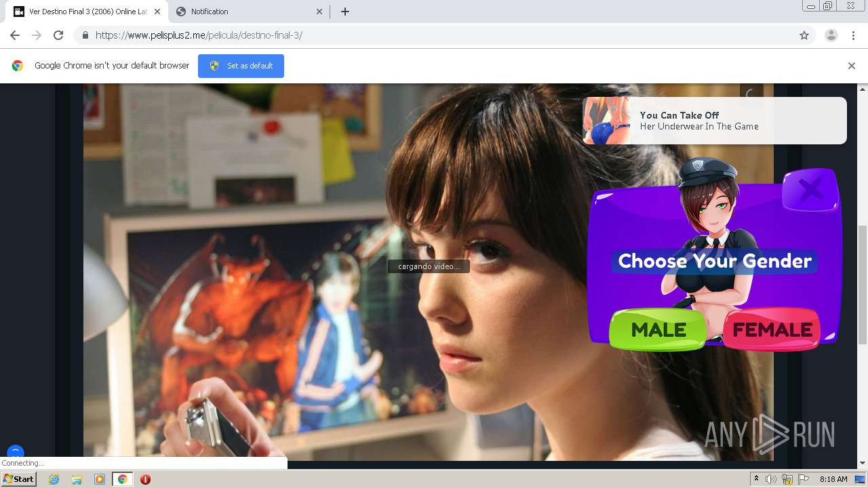Open the You Can Take Off notification

[714, 121]
